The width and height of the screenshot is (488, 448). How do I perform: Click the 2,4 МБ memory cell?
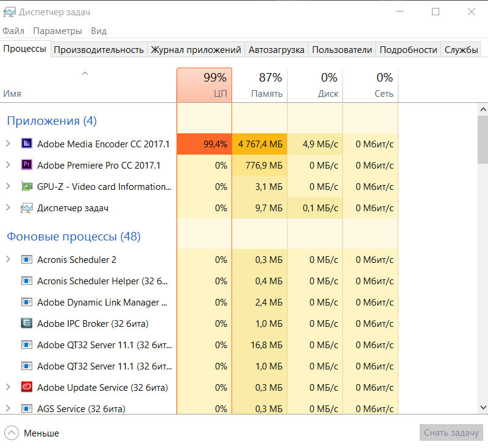point(260,302)
